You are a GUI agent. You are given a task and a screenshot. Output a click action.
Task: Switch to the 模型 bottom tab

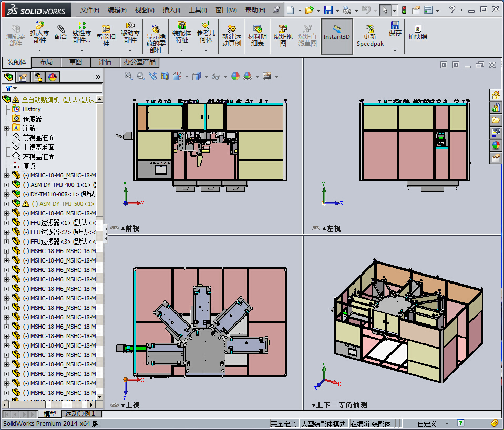50,414
